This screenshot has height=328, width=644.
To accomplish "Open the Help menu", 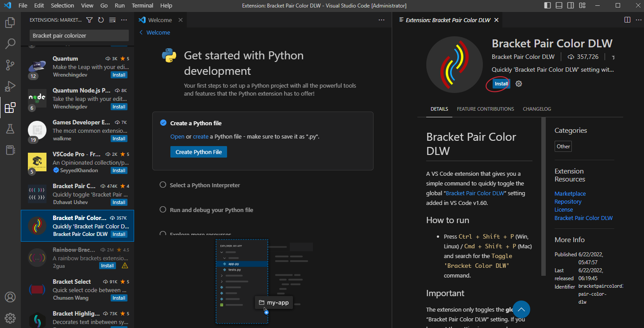I will [166, 6].
